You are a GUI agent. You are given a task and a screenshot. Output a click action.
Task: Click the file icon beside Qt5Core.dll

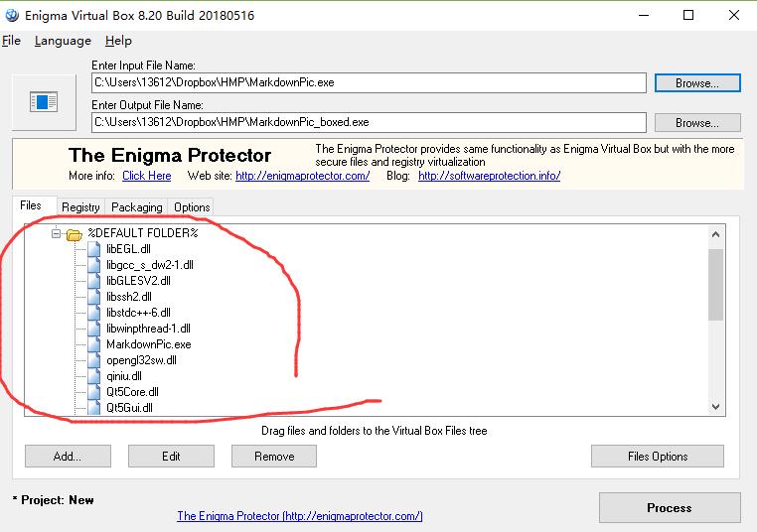(x=94, y=393)
